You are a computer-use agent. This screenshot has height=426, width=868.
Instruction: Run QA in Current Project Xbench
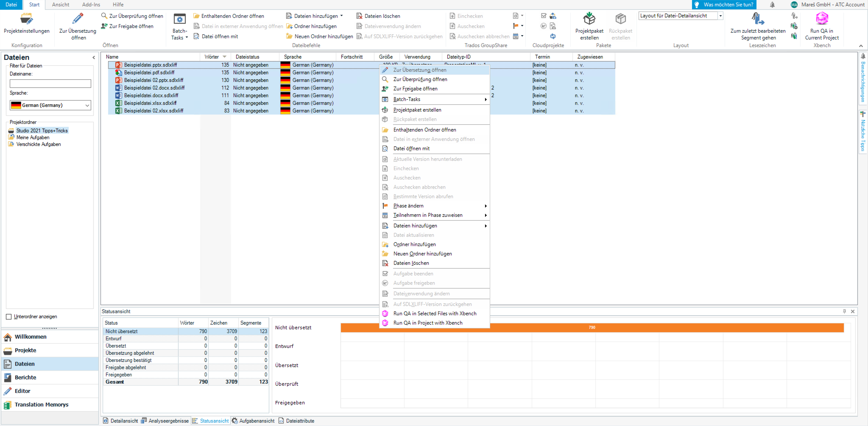[822, 26]
